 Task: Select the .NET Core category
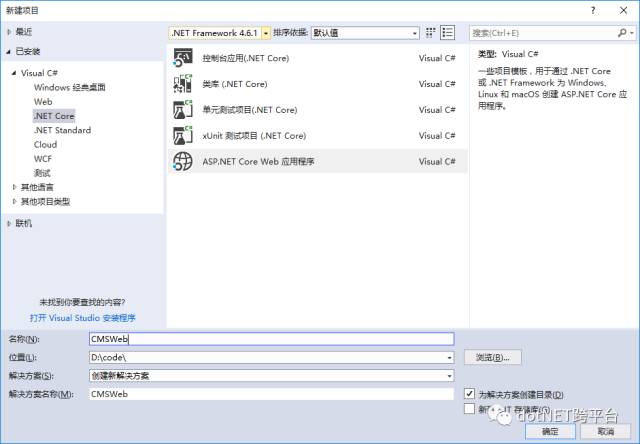[x=54, y=116]
